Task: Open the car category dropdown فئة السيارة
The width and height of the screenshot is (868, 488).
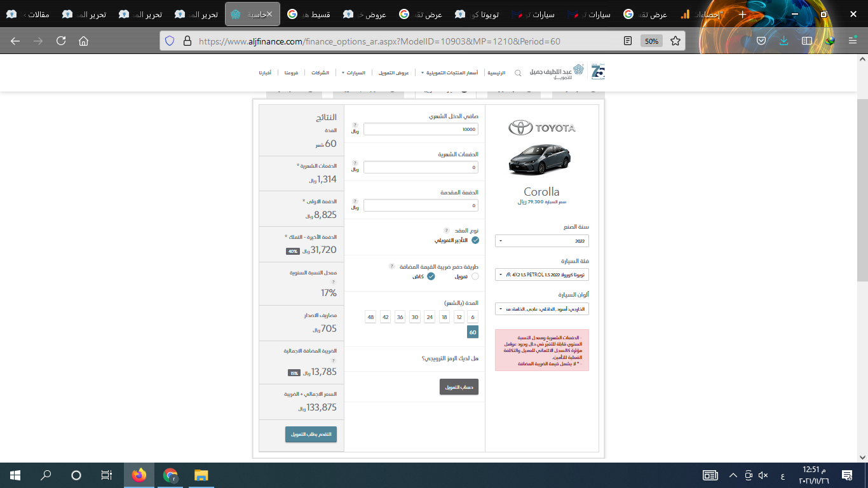Action: pyautogui.click(x=542, y=275)
